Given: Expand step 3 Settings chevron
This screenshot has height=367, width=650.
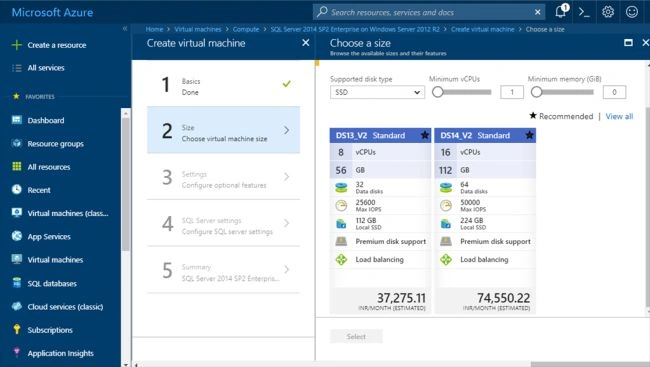Looking at the screenshot, I should (x=286, y=177).
